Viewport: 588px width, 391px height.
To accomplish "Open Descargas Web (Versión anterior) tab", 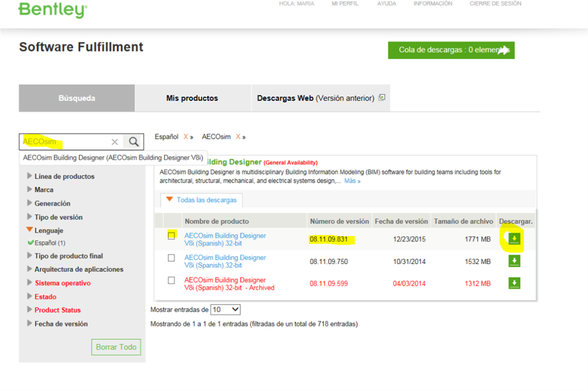I will [x=321, y=98].
